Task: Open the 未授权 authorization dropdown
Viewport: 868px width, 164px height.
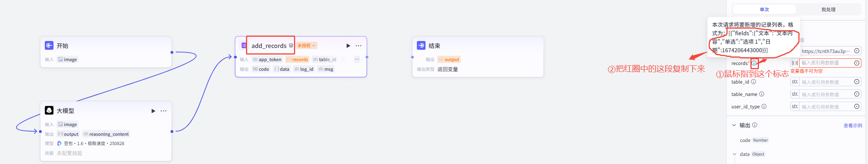Action: [307, 46]
